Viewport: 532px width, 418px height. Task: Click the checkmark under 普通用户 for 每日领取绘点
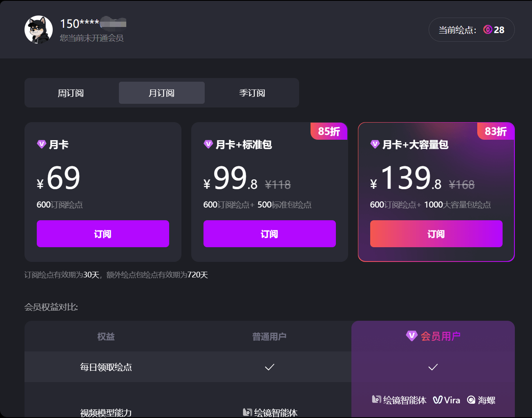[269, 367]
